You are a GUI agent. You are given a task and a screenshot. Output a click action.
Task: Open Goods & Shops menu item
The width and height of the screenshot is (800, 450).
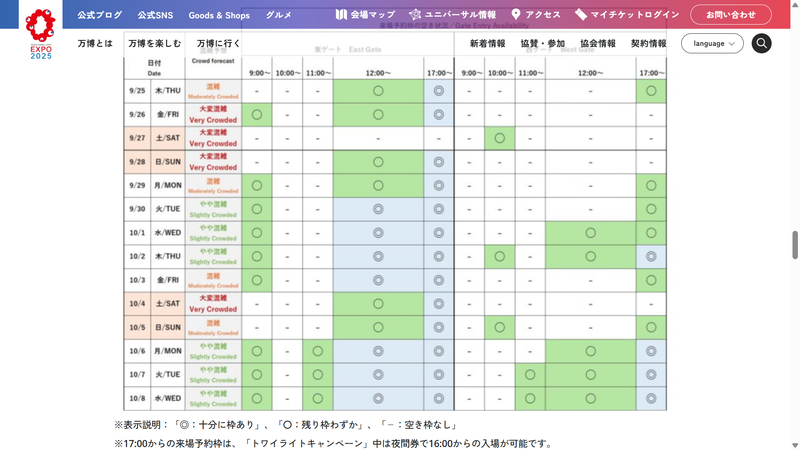click(x=219, y=15)
